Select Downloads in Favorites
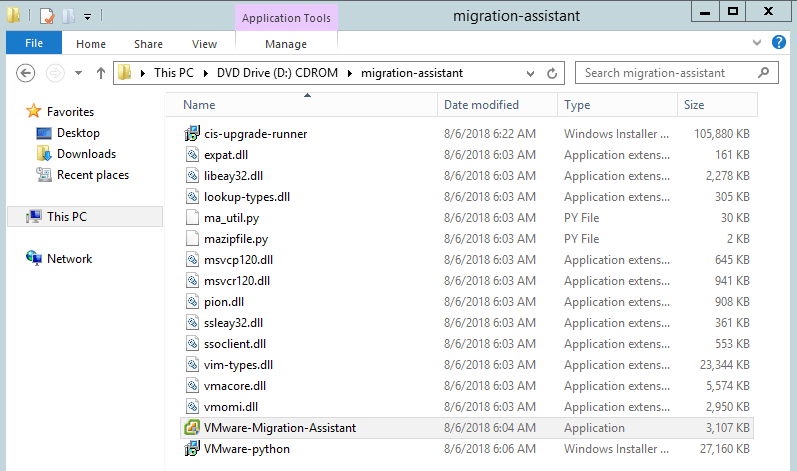The image size is (797, 471). (x=85, y=154)
